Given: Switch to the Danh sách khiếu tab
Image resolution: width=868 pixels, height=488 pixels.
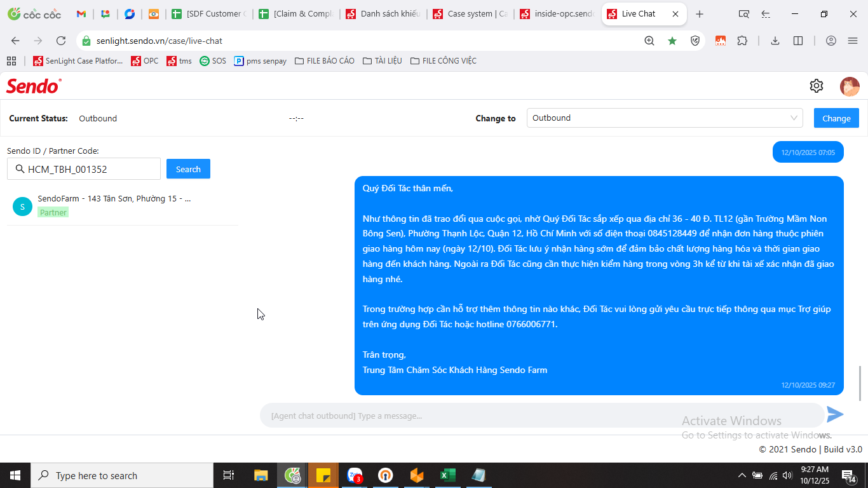Looking at the screenshot, I should click(x=383, y=14).
